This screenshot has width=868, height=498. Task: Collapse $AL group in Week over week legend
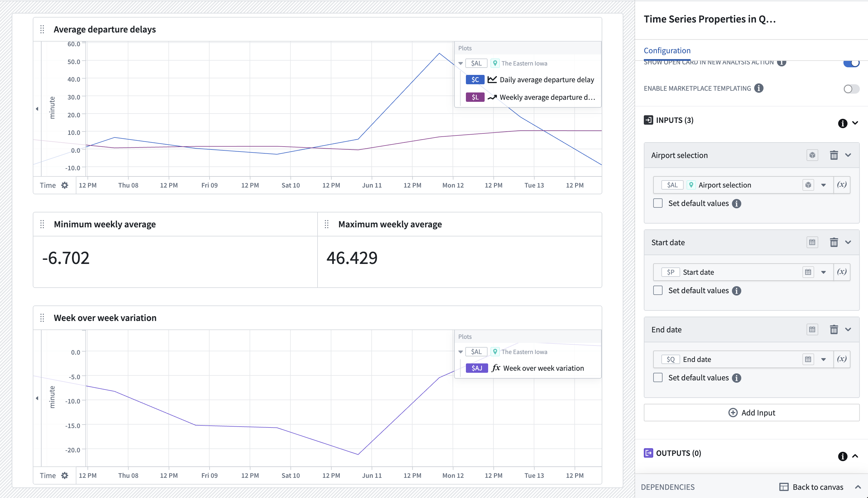click(x=461, y=352)
